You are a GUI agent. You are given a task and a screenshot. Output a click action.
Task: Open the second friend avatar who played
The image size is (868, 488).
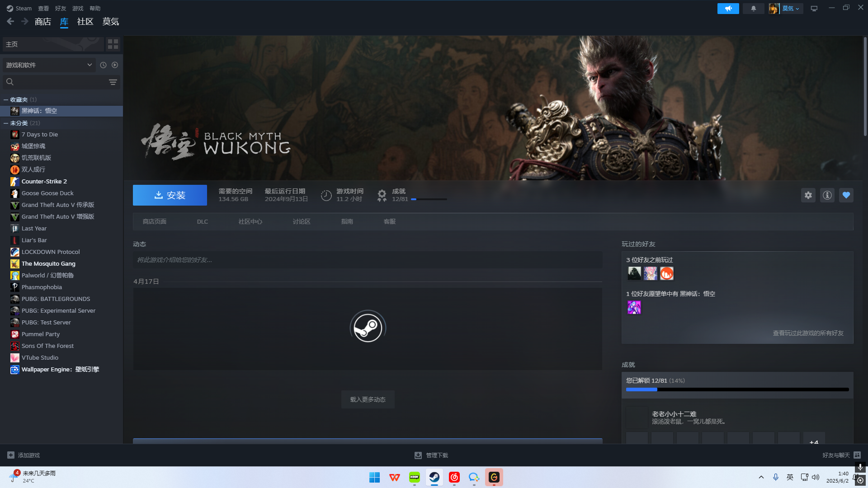coord(651,273)
